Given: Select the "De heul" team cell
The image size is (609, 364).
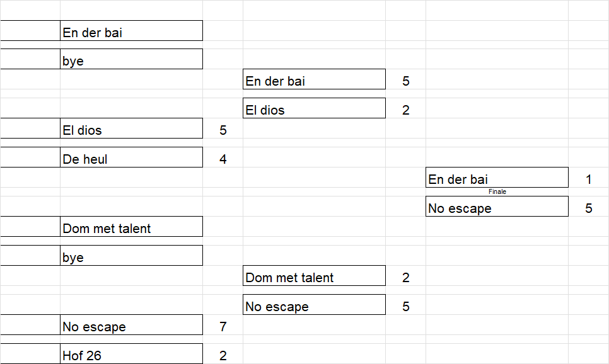Looking at the screenshot, I should (x=131, y=157).
